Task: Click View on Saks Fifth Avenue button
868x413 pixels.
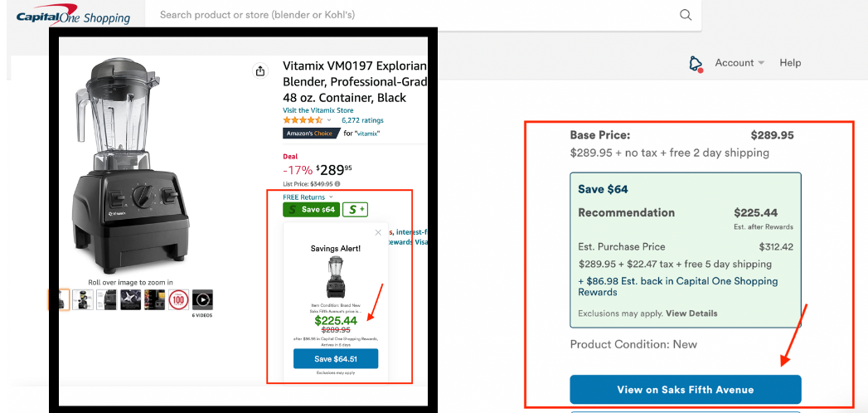Action: 685,390
